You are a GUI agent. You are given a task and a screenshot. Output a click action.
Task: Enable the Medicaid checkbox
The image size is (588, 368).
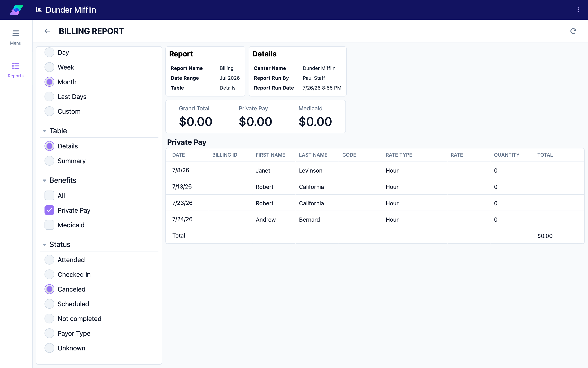coord(49,225)
